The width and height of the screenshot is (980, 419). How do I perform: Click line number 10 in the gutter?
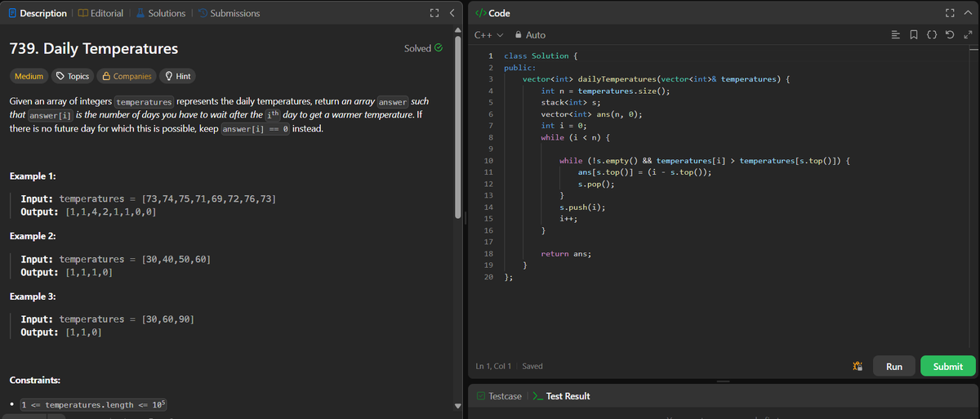point(487,161)
